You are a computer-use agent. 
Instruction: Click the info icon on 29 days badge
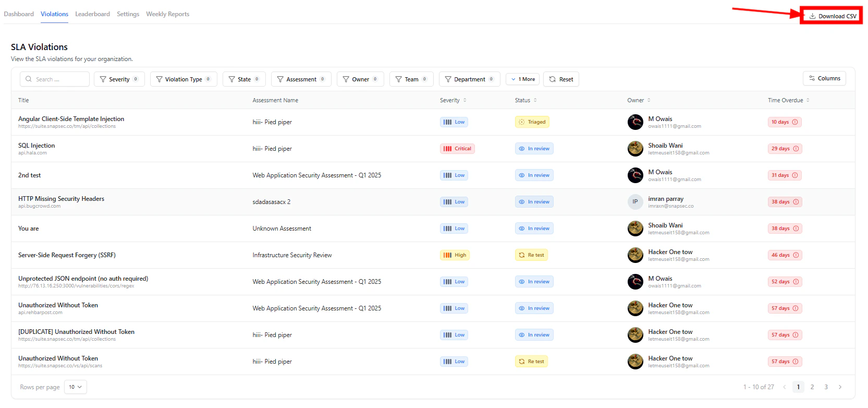[x=796, y=149]
